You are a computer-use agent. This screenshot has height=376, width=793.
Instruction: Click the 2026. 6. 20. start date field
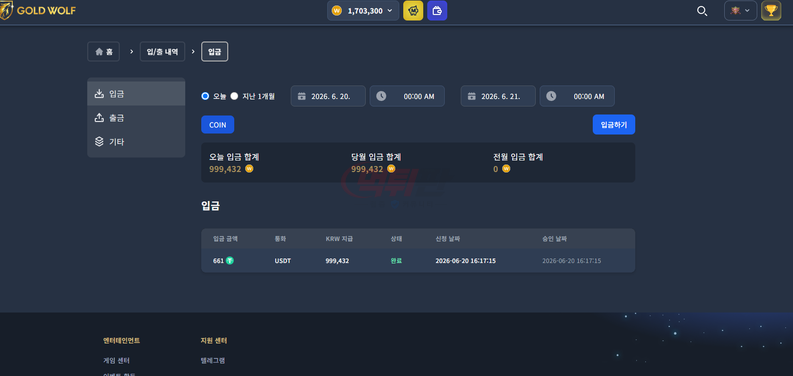click(328, 96)
